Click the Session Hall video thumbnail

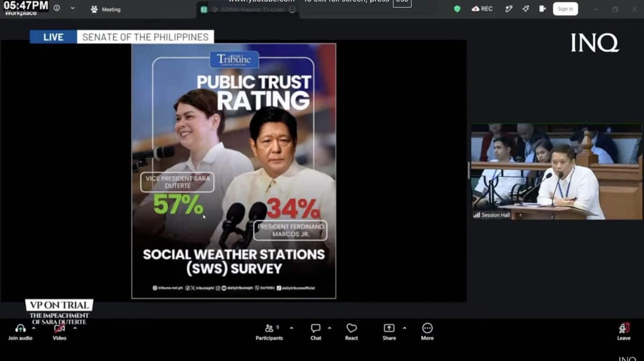coord(557,171)
